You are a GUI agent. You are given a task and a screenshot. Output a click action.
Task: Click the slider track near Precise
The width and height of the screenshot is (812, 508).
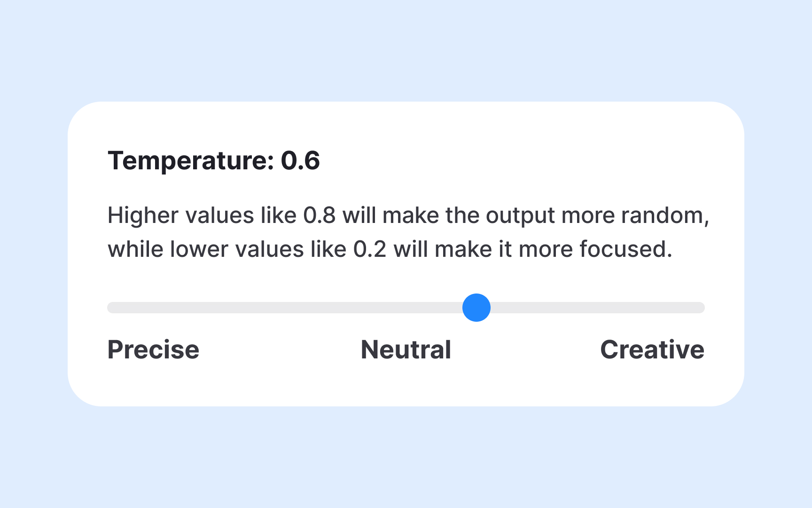155,307
